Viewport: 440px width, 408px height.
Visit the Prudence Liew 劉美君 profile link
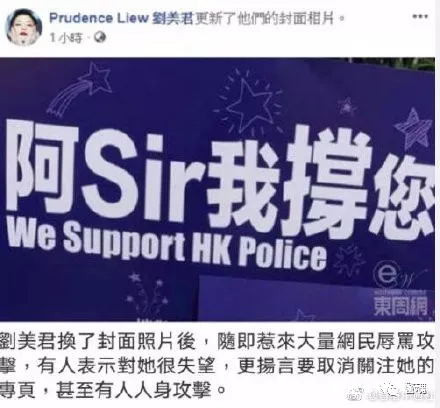(121, 18)
